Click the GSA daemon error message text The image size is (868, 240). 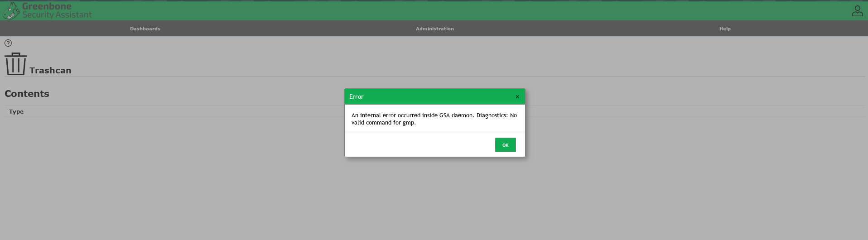click(434, 119)
